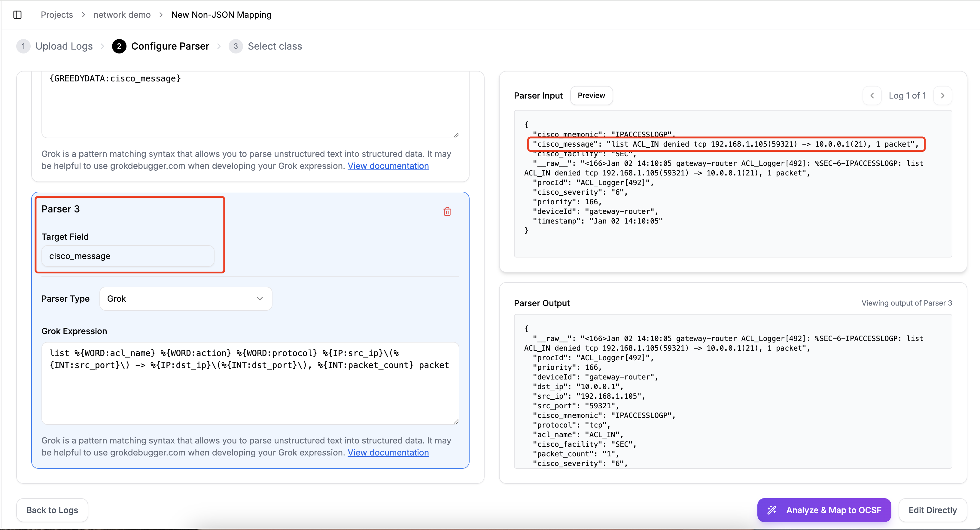
Task: Go Back to Logs
Action: (52, 510)
